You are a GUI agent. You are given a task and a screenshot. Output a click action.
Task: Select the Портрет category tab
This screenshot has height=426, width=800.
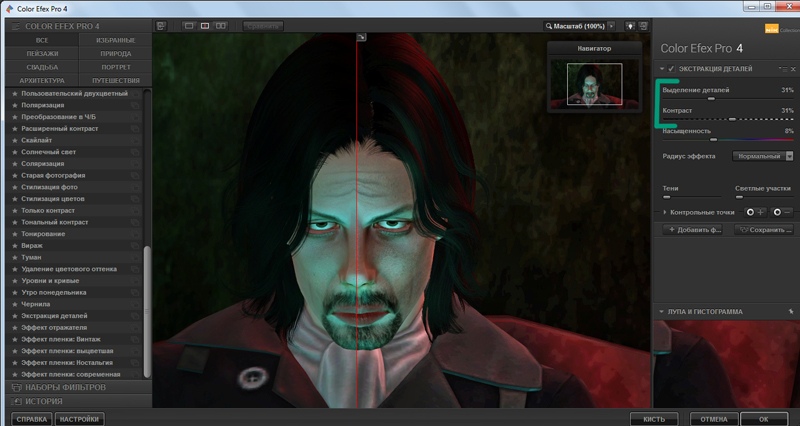point(116,67)
